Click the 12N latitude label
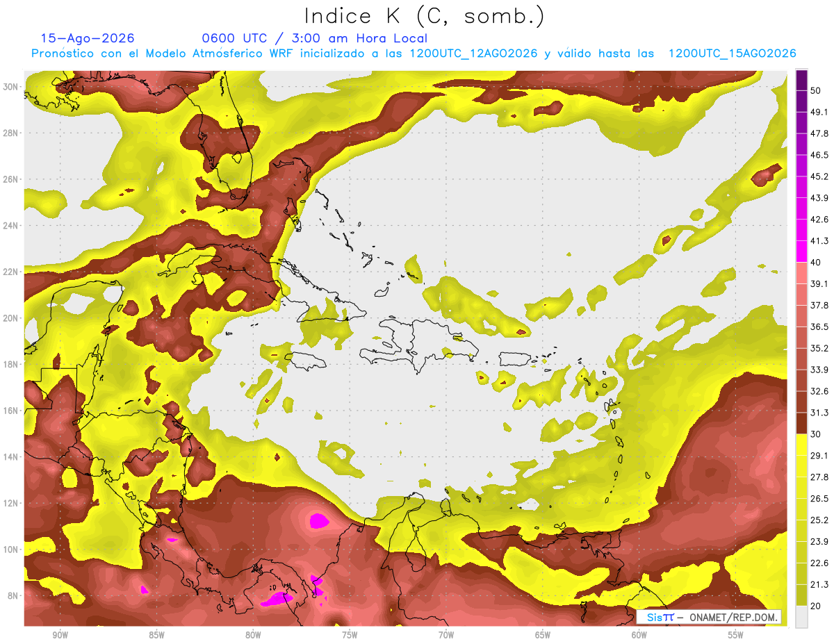The image size is (834, 644). pyautogui.click(x=11, y=503)
